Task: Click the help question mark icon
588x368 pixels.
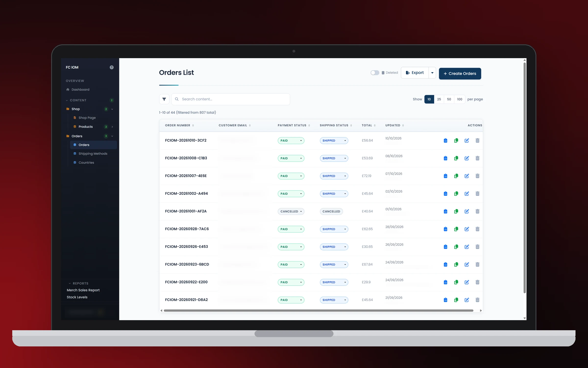Action: click(111, 67)
